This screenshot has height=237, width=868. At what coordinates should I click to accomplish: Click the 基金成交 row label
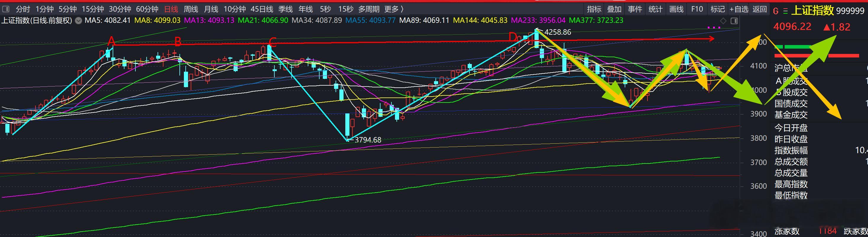coord(791,115)
